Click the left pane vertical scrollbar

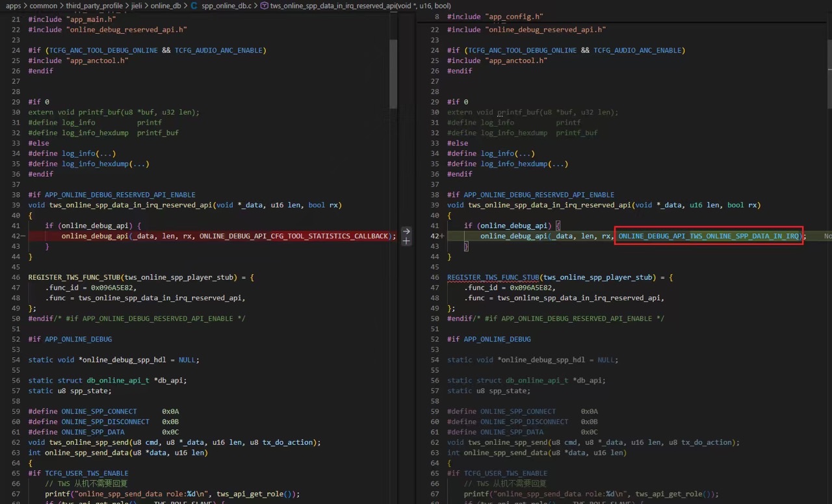[393, 75]
